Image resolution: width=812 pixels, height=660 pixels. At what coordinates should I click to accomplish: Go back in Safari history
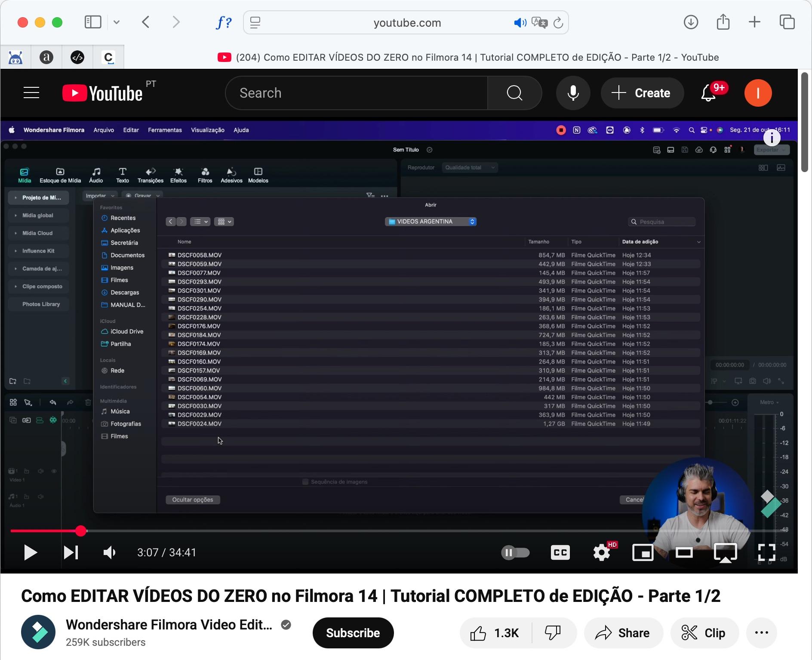(146, 22)
